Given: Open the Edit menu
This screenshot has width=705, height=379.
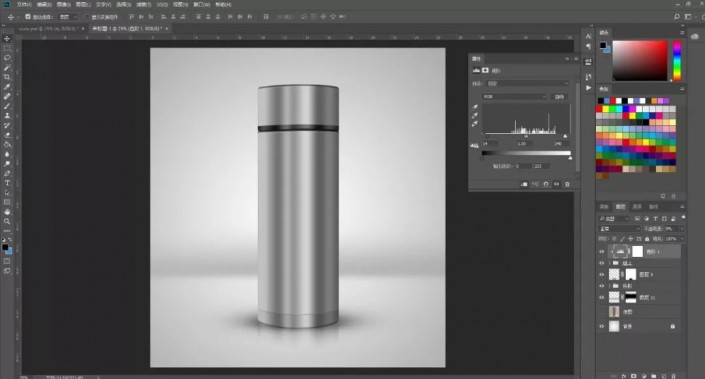Looking at the screenshot, I should point(44,4).
